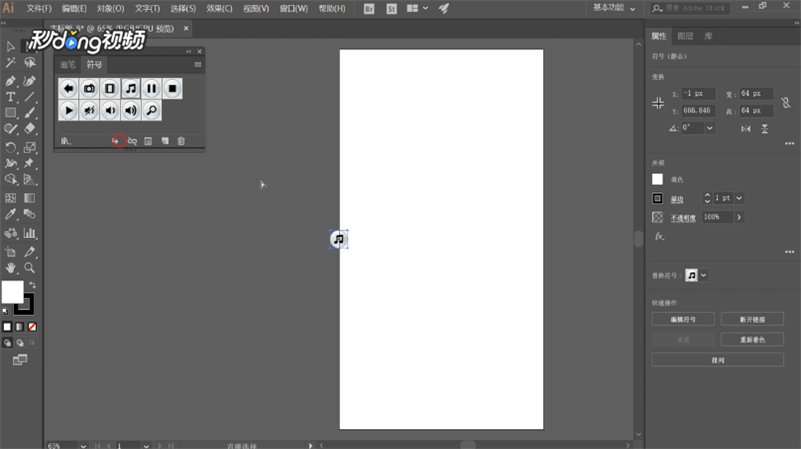Select the Zoom magnifier tool

(x=30, y=268)
